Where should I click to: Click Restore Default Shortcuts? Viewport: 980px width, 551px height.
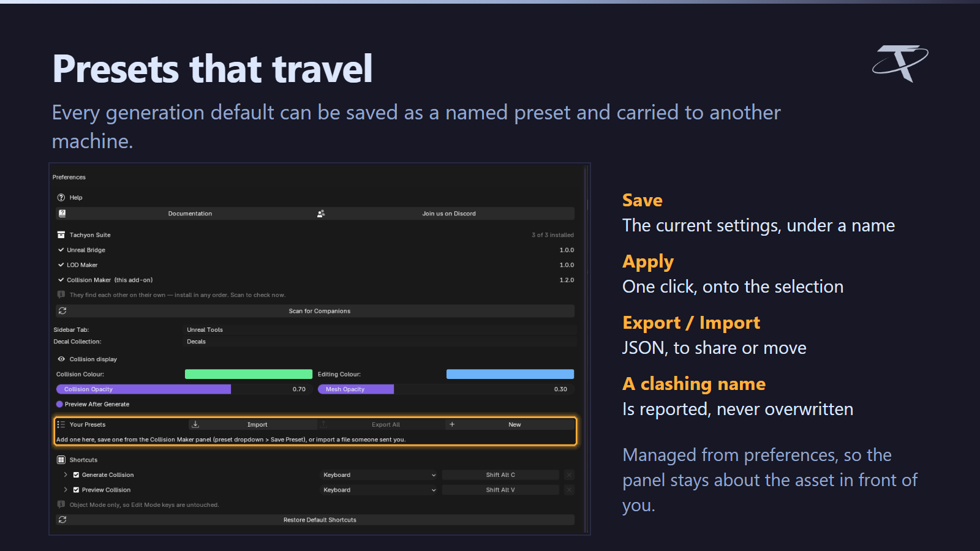[x=315, y=520]
